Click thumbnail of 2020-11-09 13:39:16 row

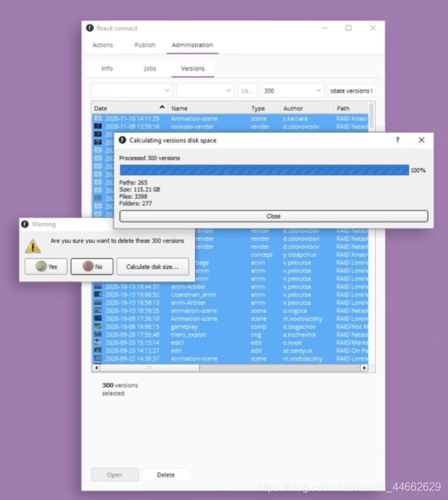(x=98, y=127)
